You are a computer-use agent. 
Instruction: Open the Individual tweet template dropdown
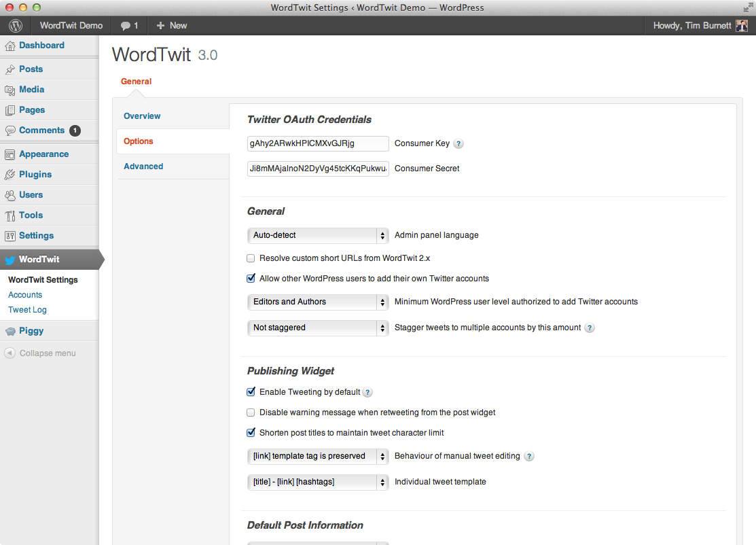pyautogui.click(x=318, y=482)
